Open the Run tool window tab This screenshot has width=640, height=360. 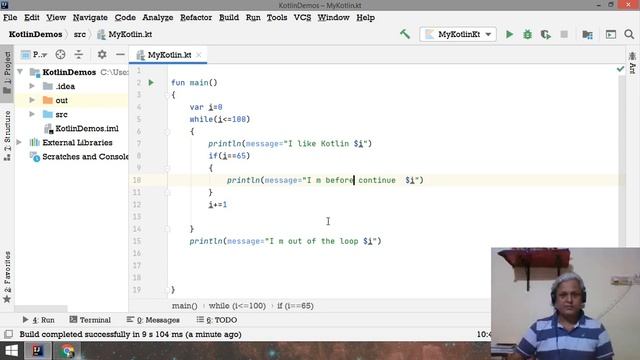38,320
